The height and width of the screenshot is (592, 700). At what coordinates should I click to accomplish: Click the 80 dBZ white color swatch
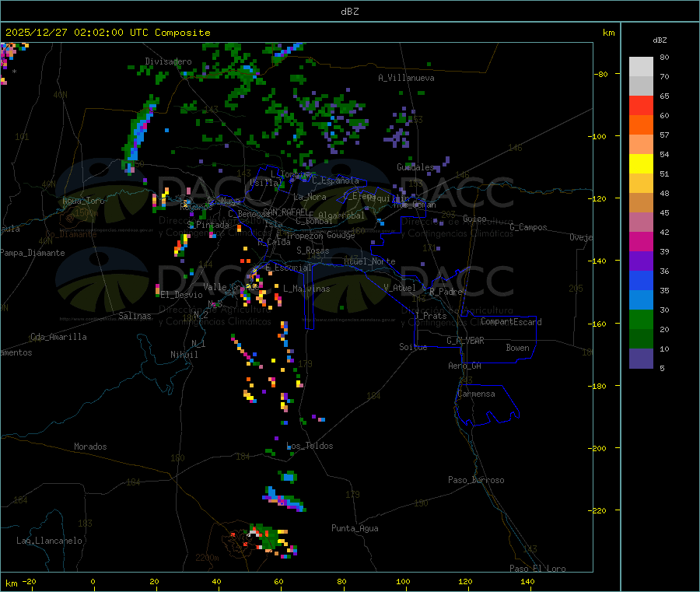(641, 67)
